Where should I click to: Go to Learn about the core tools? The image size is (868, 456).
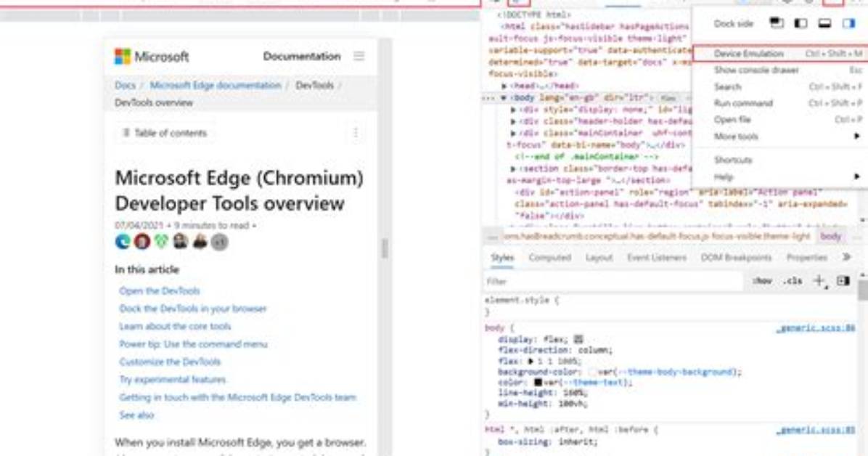175,326
